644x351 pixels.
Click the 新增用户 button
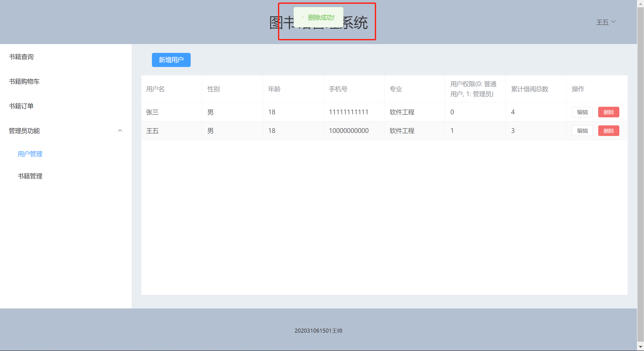[171, 60]
